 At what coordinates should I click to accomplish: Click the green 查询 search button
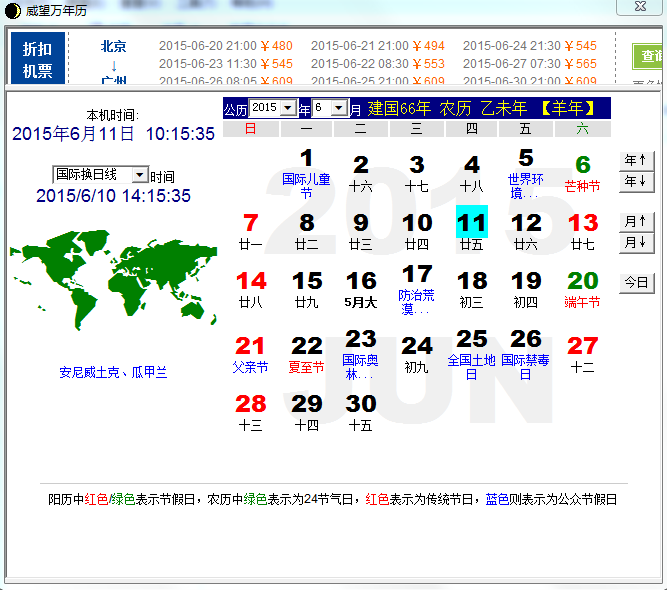[x=651, y=56]
